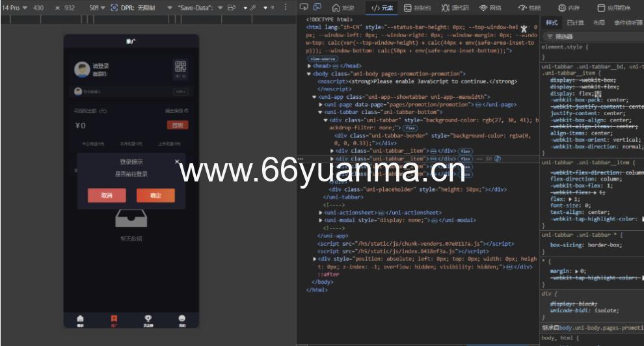Open the Memory (内存) tab
Screen dimensions: 644x346
coord(569,8)
